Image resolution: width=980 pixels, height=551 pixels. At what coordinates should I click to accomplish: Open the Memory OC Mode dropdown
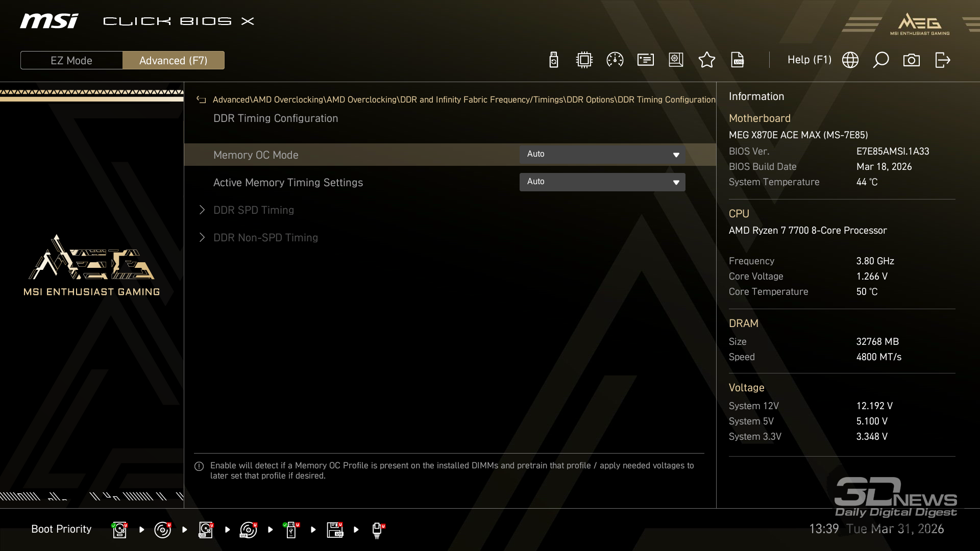[602, 155]
